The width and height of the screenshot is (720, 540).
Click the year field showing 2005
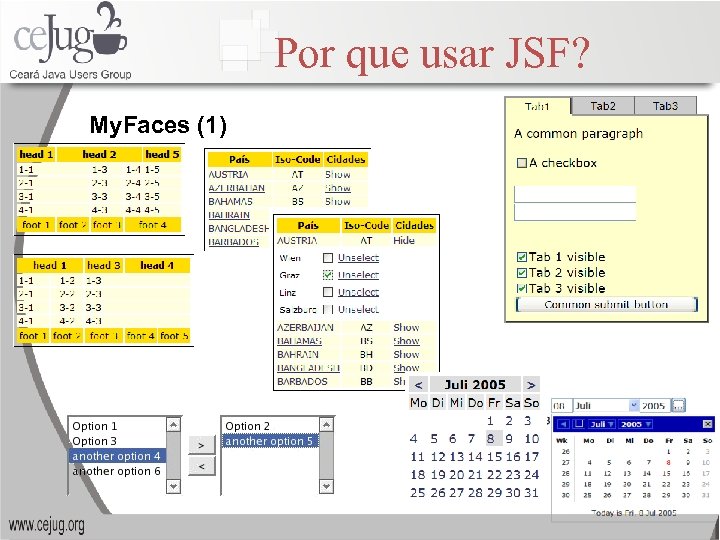(x=654, y=406)
